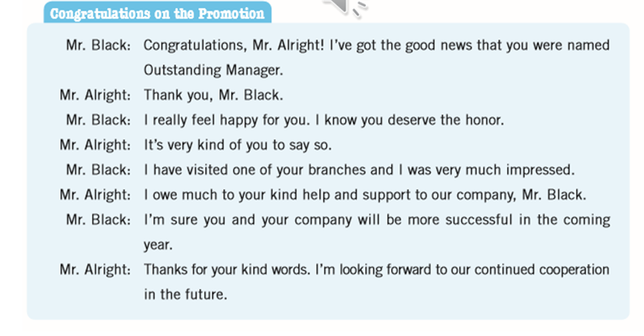644x336 pixels.
Task: Select the "Congratulations on the Promotion" title tab
Action: pyautogui.click(x=157, y=14)
